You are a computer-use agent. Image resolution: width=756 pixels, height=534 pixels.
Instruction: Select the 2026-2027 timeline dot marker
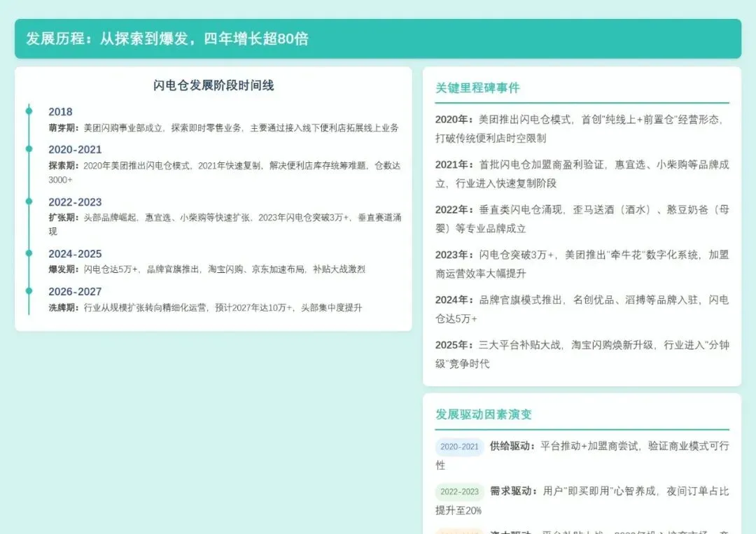29,290
